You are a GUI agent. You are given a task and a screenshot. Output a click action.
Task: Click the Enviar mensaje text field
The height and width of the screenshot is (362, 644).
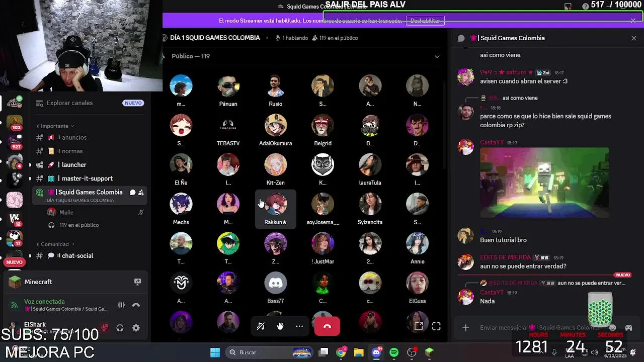(x=538, y=328)
